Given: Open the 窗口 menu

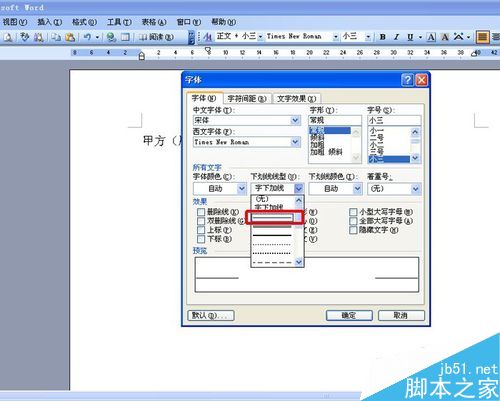Looking at the screenshot, I should pyautogui.click(x=189, y=22).
